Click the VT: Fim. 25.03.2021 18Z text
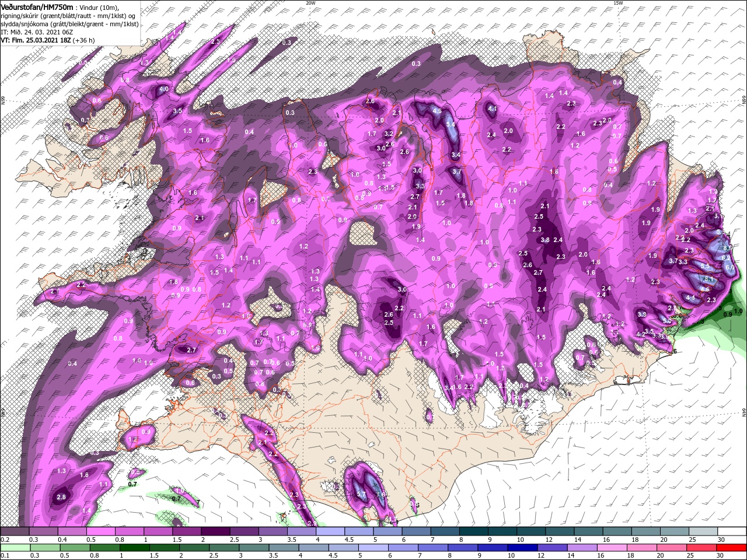Viewport: 747px width, 560px height. tap(36, 40)
